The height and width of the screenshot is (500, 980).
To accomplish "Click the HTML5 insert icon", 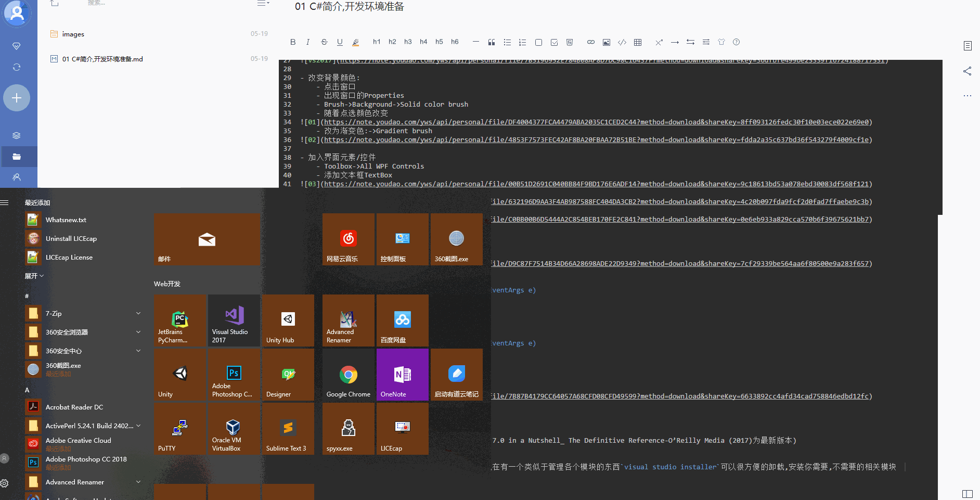I will coord(570,42).
